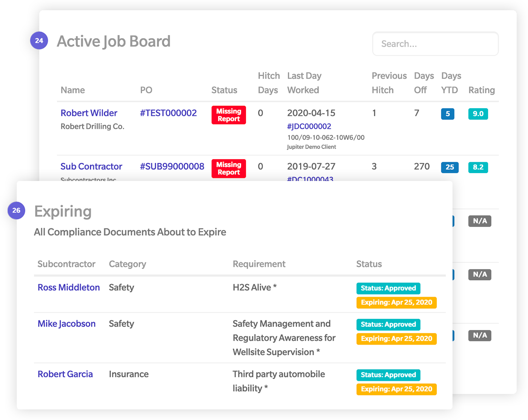Viewport: 528px width, 420px height.
Task: Open the #SUB99000008 purchase order link
Action: (x=172, y=167)
